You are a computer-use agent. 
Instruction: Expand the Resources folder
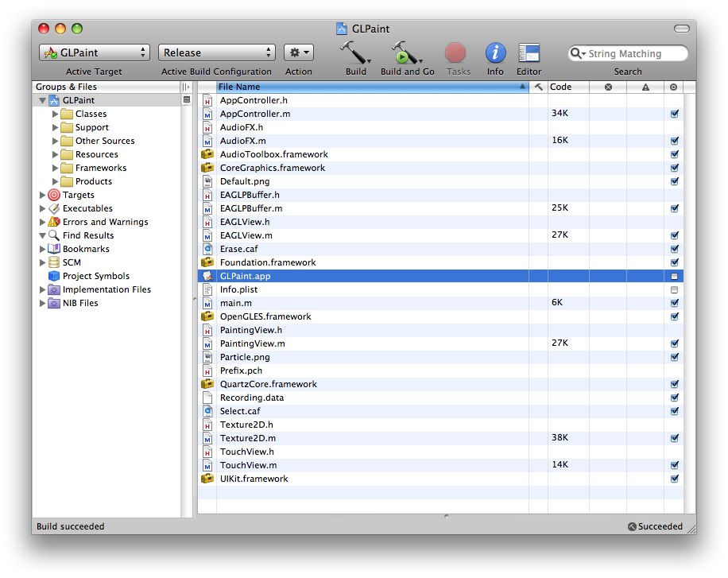[56, 154]
